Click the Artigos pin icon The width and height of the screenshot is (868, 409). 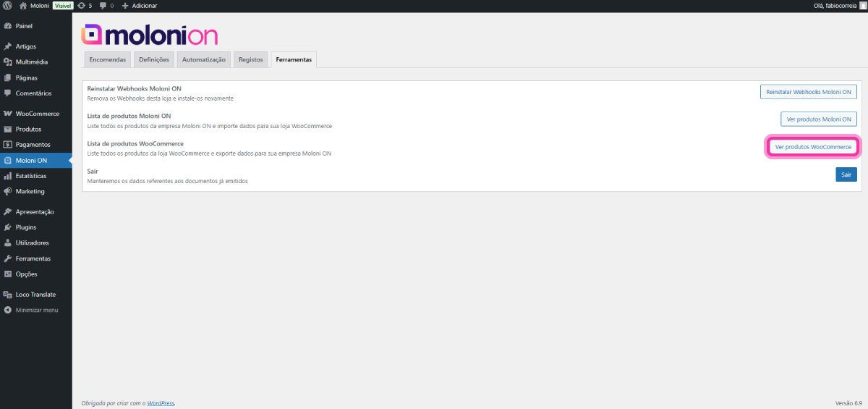click(x=8, y=46)
